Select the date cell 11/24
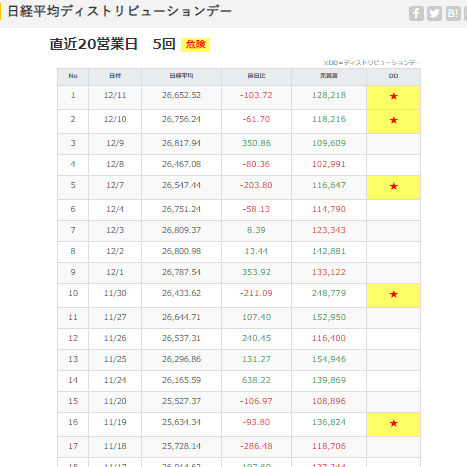Image resolution: width=467 pixels, height=467 pixels. (x=115, y=380)
